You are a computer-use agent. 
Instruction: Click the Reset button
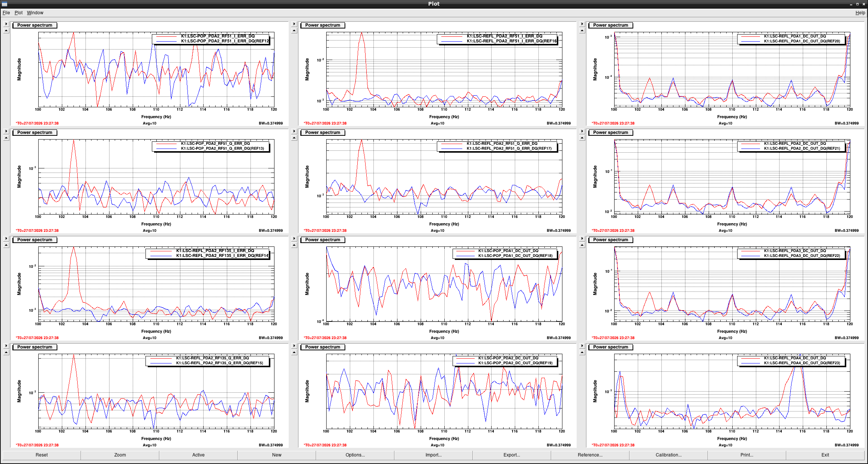(42, 455)
